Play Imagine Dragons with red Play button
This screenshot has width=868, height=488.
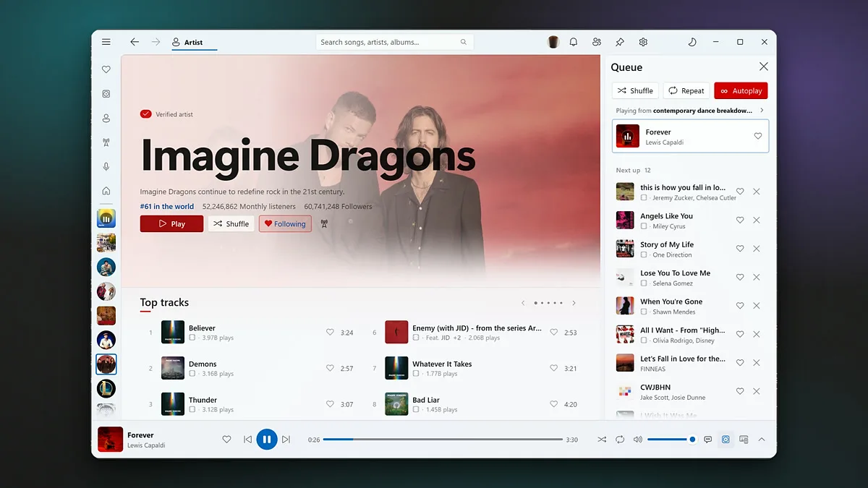click(171, 224)
